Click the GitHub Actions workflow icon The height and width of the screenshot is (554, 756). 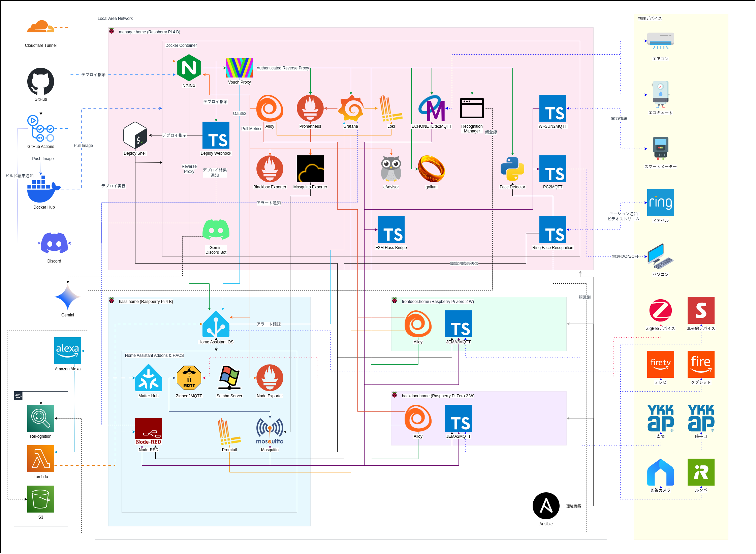point(41,129)
